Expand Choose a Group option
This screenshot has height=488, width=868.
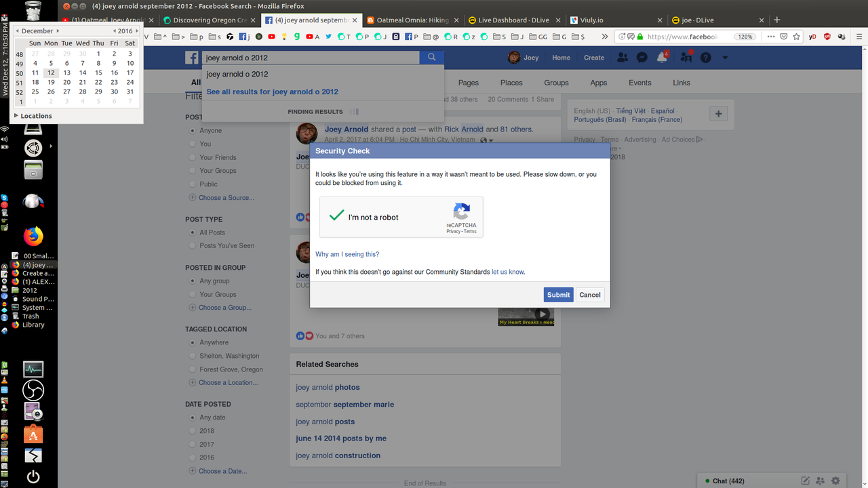click(x=220, y=308)
